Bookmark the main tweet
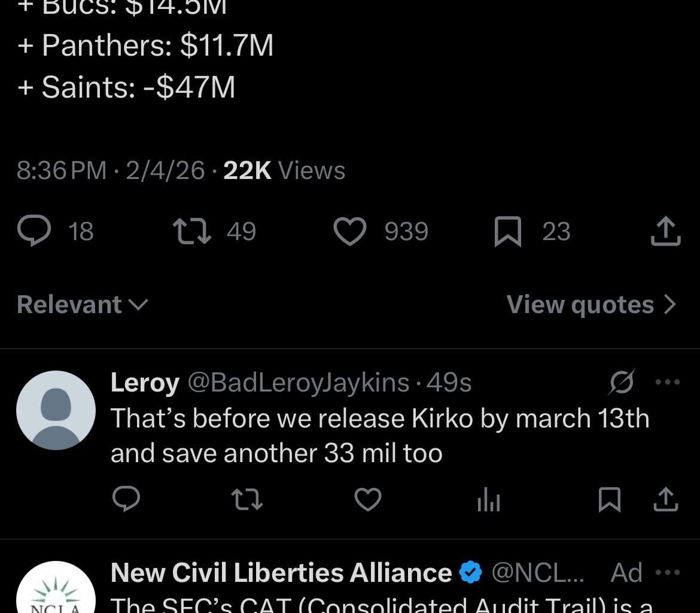The width and height of the screenshot is (700, 613). tap(507, 230)
